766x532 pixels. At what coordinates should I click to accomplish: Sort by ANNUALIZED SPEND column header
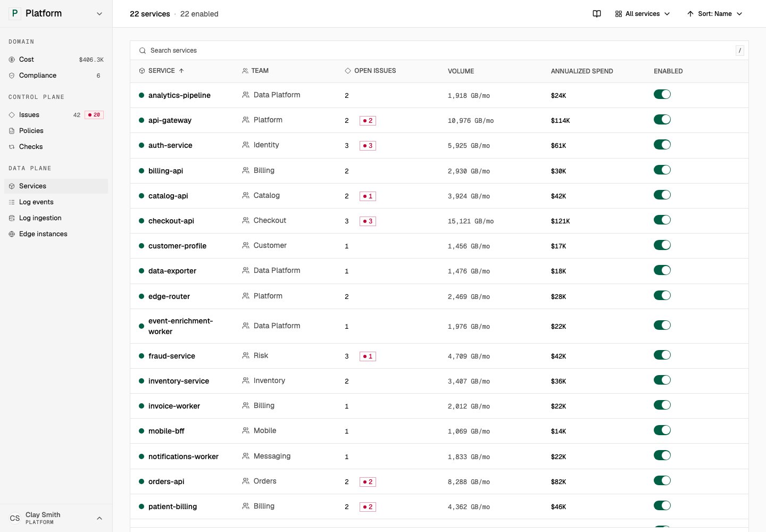(x=582, y=71)
